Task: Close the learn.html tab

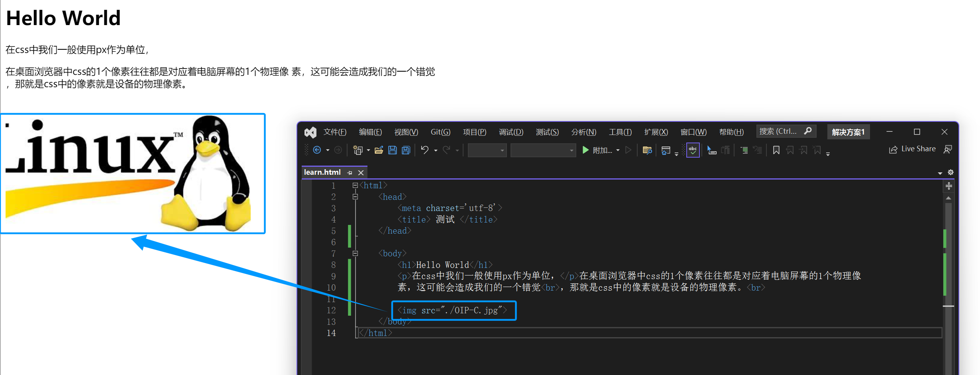Action: point(361,172)
